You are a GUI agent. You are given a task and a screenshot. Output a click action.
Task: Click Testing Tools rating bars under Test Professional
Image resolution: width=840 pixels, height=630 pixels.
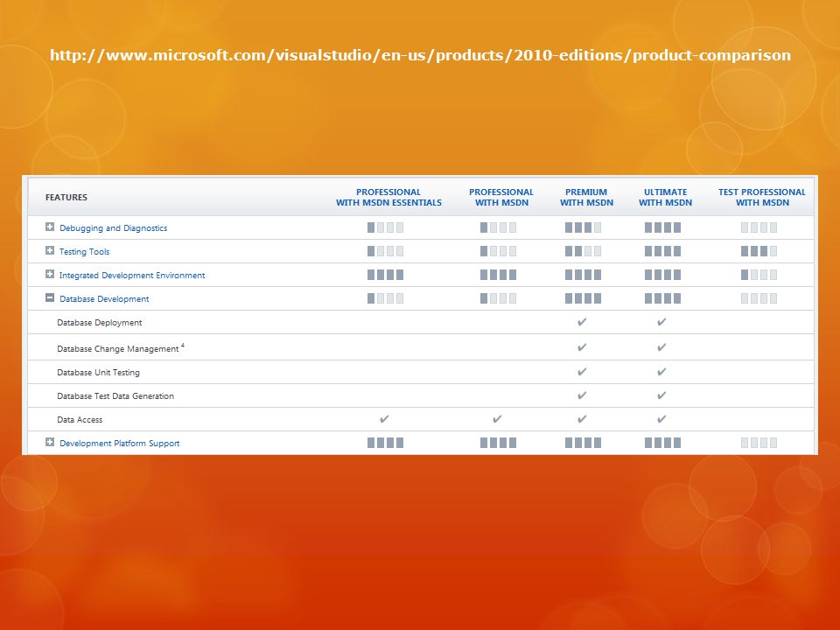coord(759,251)
